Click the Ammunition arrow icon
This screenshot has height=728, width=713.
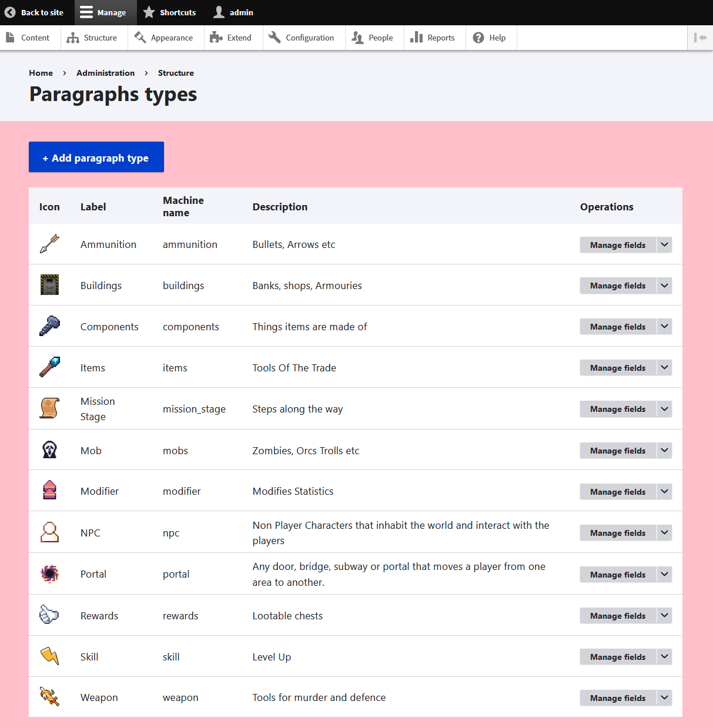coord(49,244)
